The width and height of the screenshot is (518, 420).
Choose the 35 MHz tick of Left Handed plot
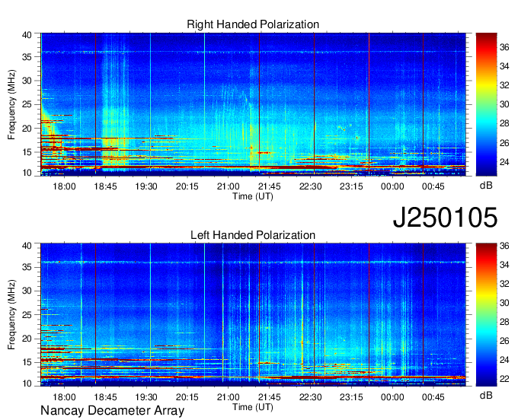(x=27, y=267)
